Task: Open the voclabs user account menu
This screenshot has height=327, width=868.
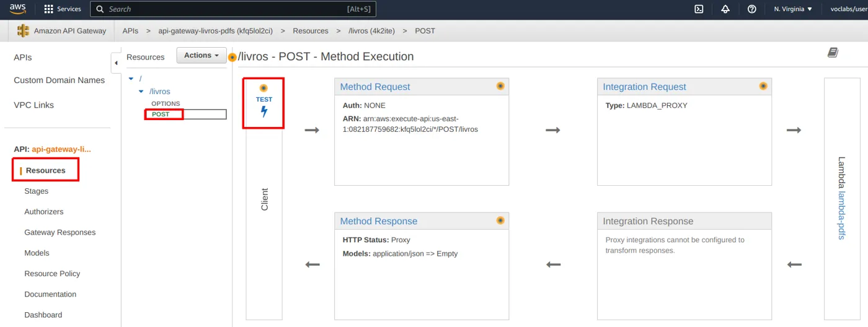Action: 849,9
